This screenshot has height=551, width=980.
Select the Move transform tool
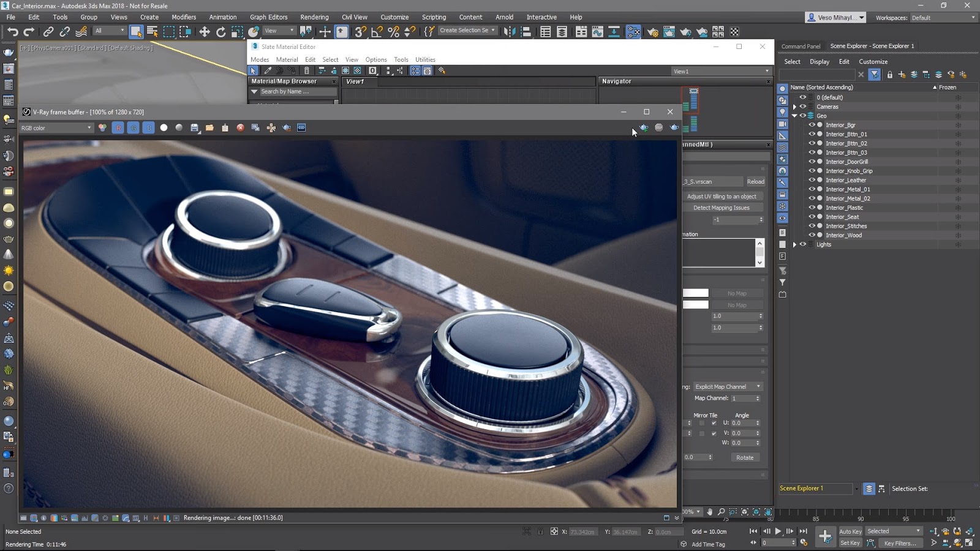205,32
